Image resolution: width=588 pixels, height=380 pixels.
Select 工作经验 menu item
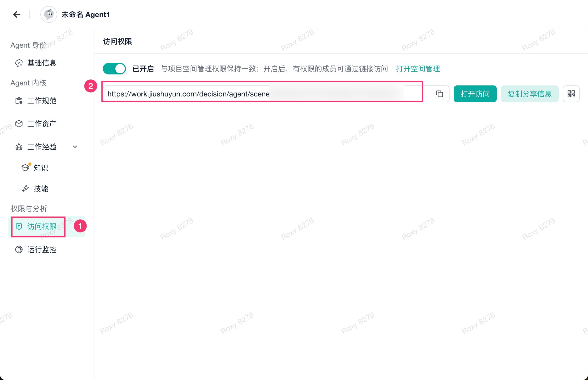coord(47,147)
